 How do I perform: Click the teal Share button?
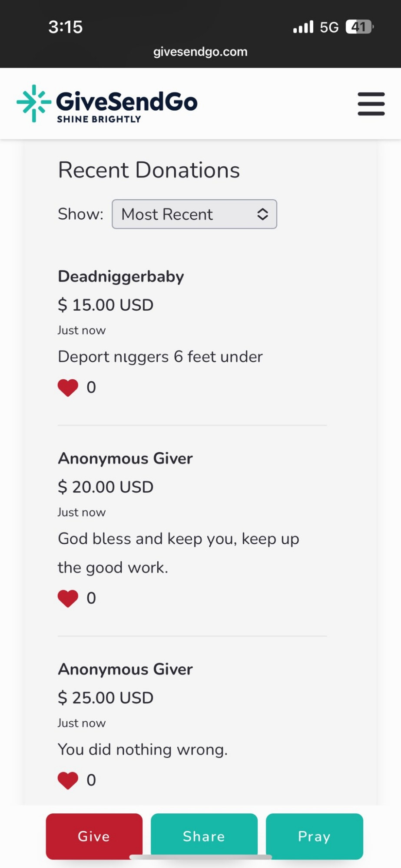204,836
